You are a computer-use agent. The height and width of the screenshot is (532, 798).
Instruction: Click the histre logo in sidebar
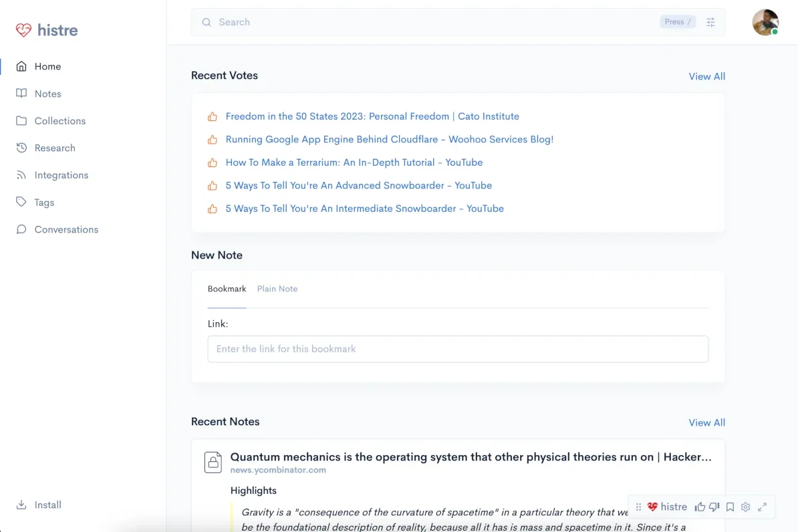click(47, 30)
